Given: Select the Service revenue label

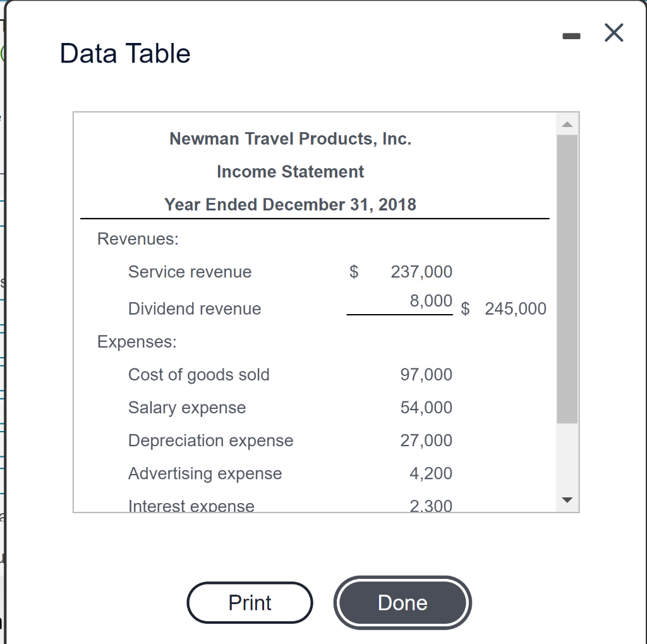Looking at the screenshot, I should tap(190, 272).
